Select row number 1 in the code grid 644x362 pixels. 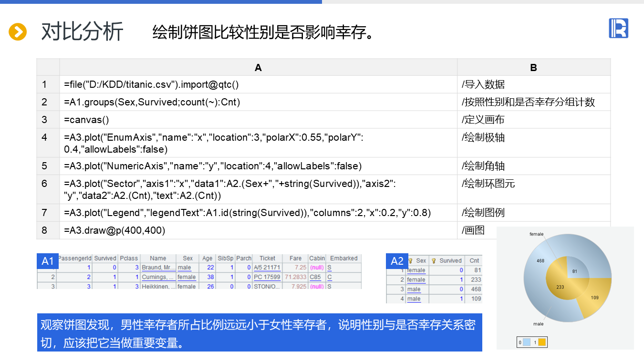point(48,84)
